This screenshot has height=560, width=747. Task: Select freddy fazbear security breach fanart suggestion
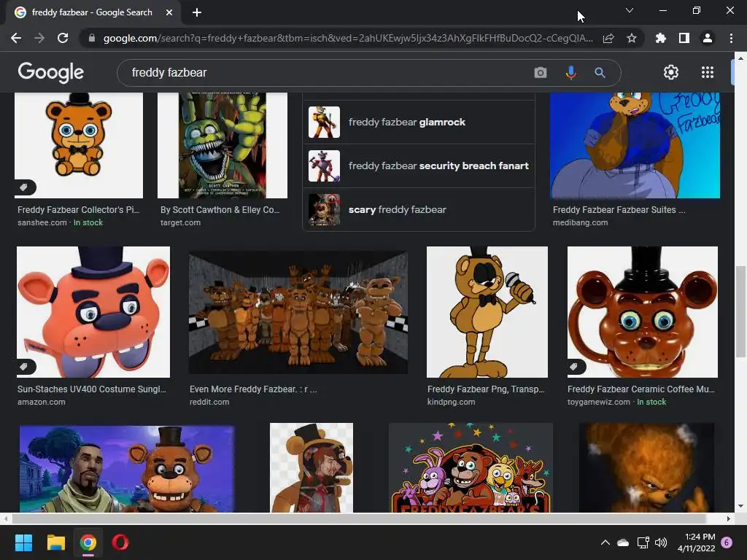pyautogui.click(x=419, y=166)
